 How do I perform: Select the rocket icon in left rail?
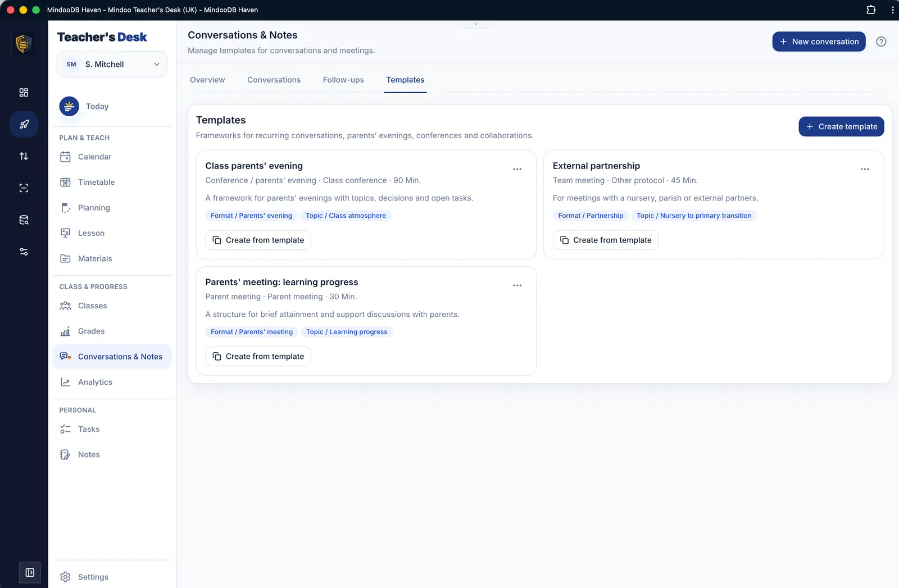tap(24, 124)
